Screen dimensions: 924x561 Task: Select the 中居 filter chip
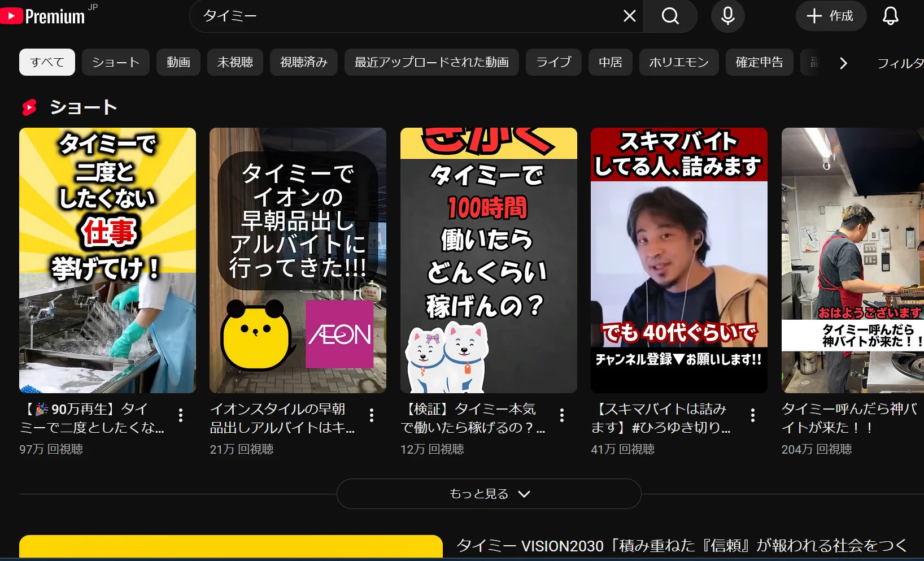coord(611,62)
